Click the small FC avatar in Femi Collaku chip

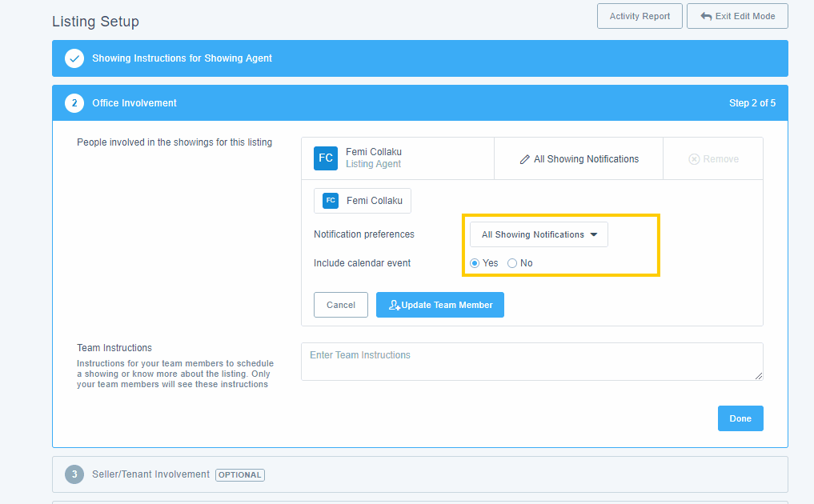click(331, 201)
